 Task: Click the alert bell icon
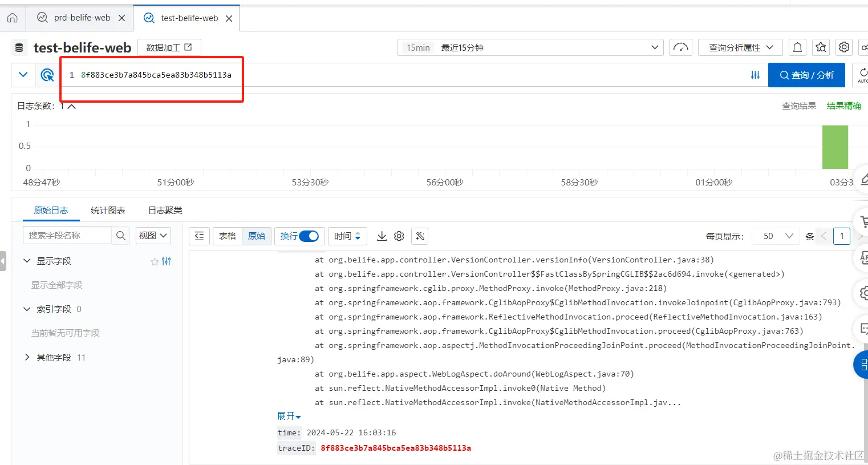(797, 47)
